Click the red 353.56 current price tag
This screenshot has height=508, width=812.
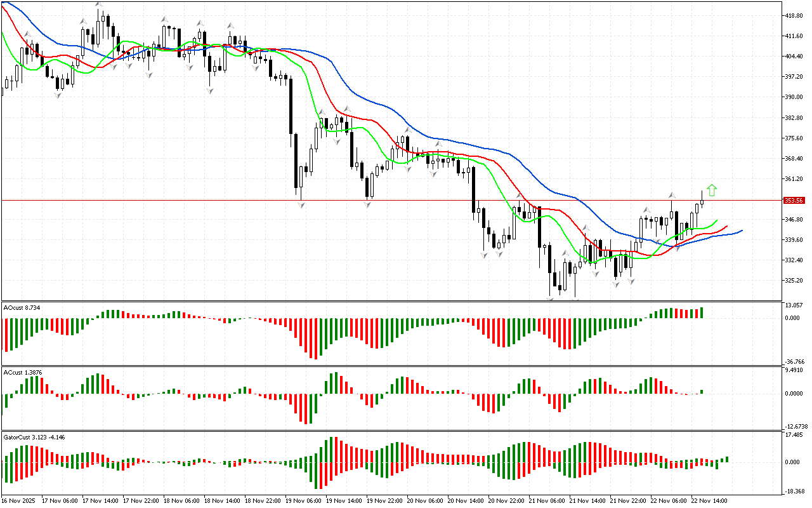[x=794, y=201]
